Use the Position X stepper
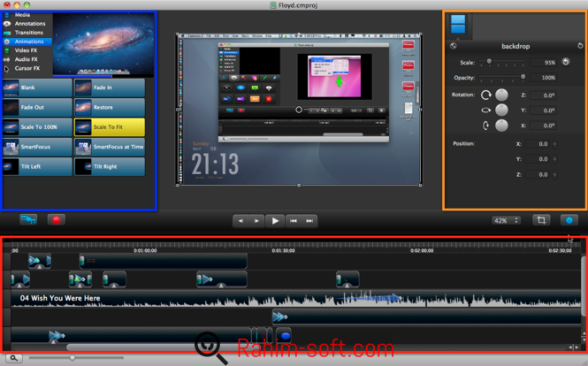This screenshot has height=366, width=588. (555, 144)
